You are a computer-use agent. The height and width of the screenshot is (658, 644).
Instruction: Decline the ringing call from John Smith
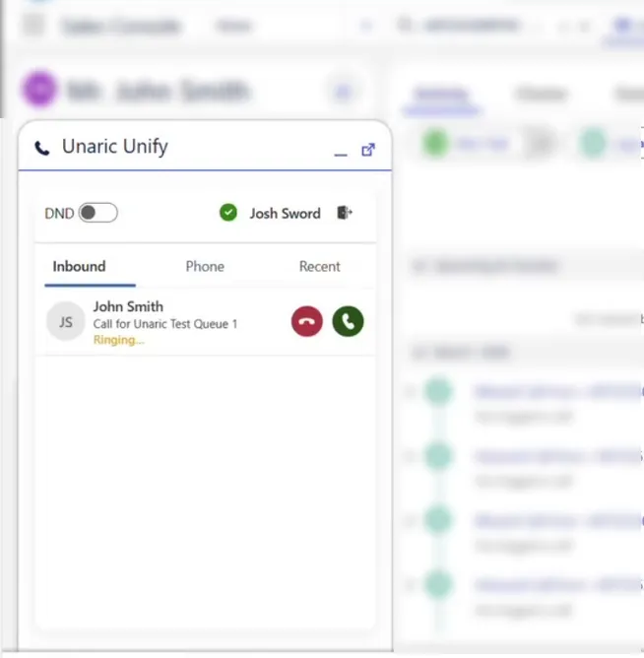[x=307, y=321]
